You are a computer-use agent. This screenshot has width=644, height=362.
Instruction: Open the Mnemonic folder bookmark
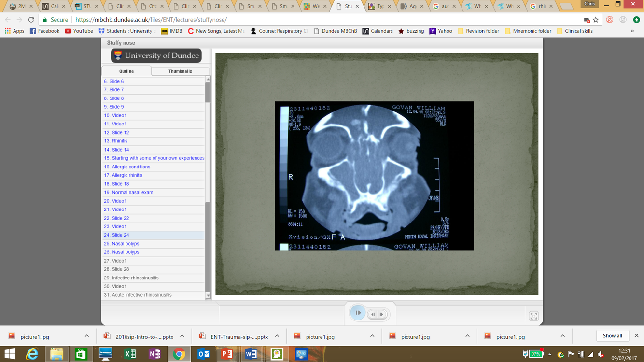[528, 31]
